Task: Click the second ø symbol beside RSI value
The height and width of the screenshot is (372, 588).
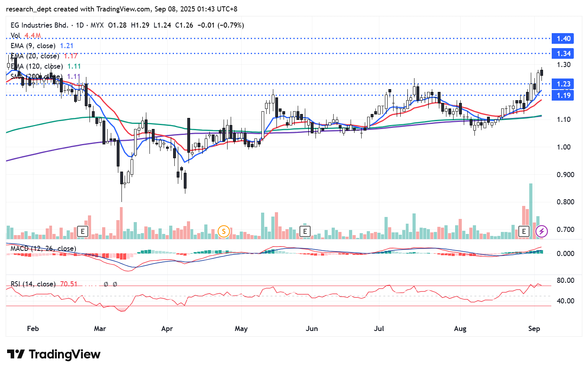Action: click(115, 284)
